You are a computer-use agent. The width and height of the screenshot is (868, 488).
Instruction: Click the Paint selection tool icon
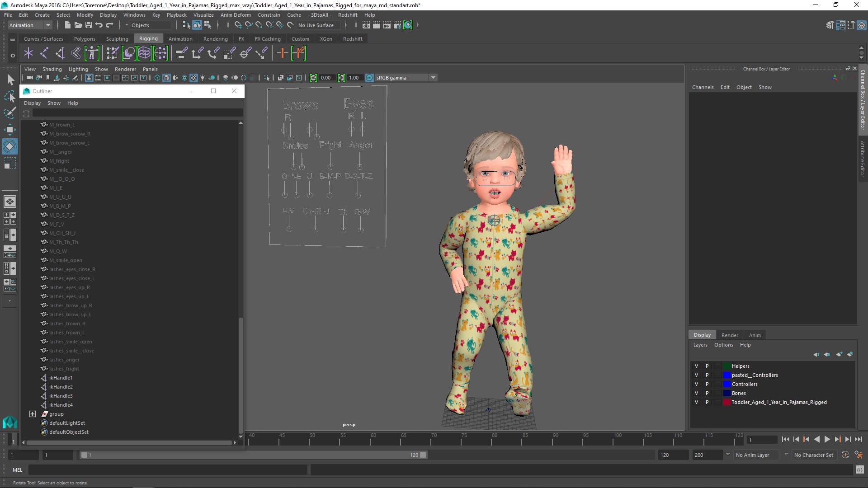click(9, 113)
